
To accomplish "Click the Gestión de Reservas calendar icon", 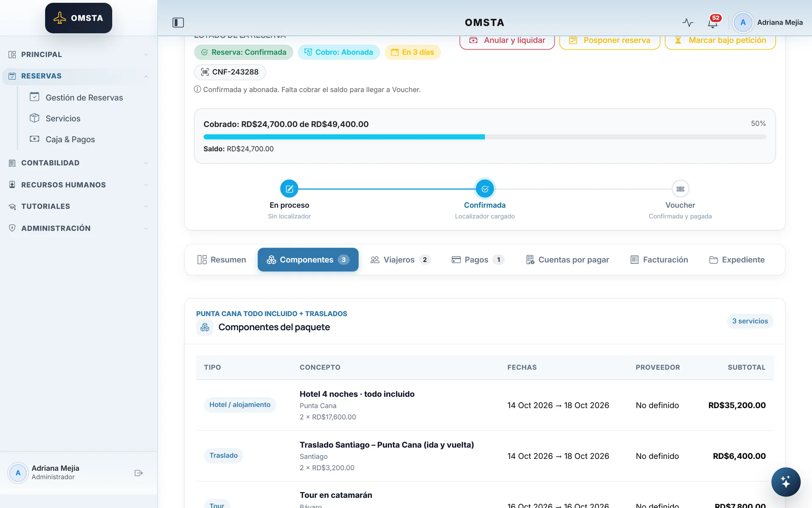I will [35, 97].
